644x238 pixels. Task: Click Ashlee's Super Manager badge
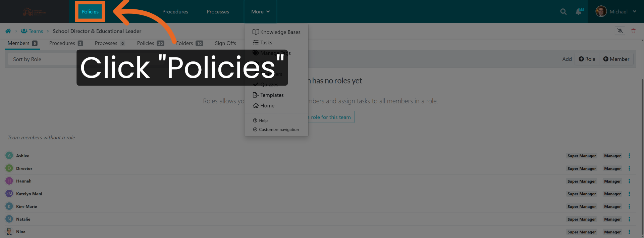582,156
